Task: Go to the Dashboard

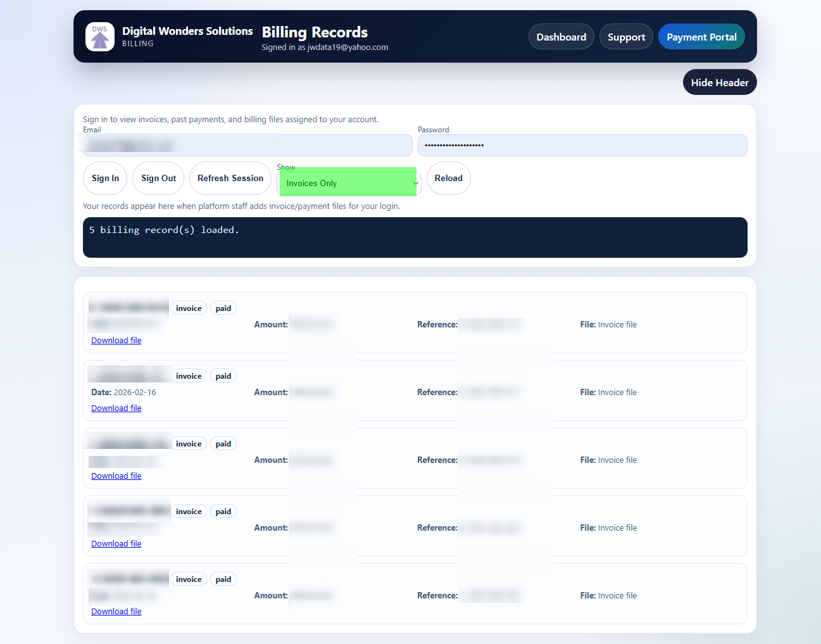Action: point(561,36)
